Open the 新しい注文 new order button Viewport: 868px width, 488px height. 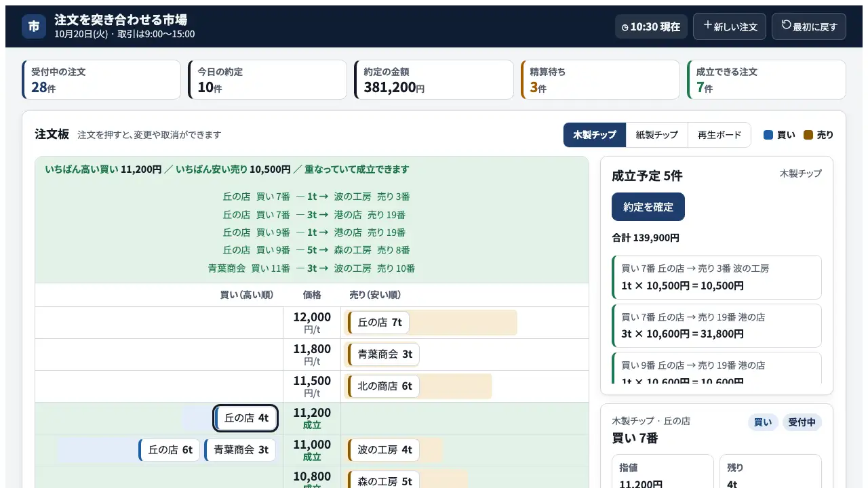point(730,26)
